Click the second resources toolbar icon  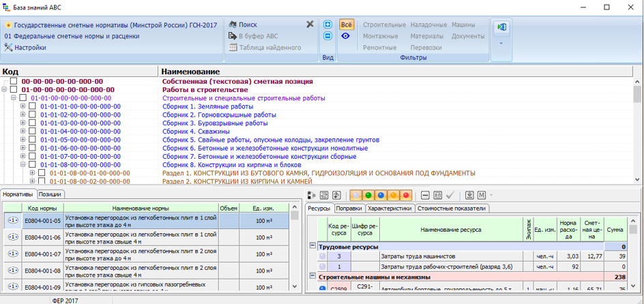coord(323,195)
